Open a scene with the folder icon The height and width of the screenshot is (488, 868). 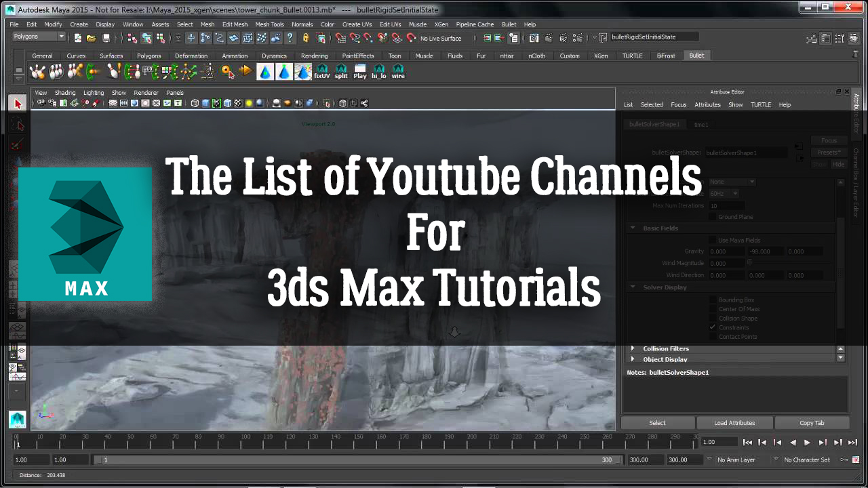(x=91, y=38)
